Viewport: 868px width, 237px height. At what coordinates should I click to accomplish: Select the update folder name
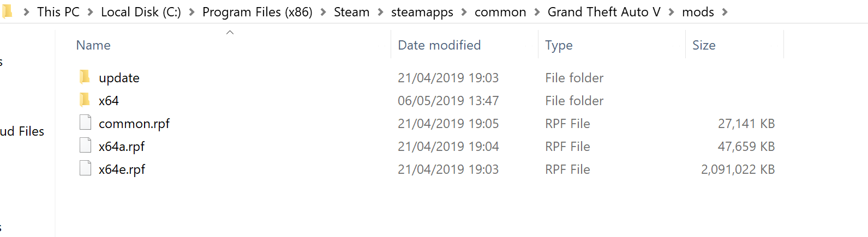tap(119, 78)
